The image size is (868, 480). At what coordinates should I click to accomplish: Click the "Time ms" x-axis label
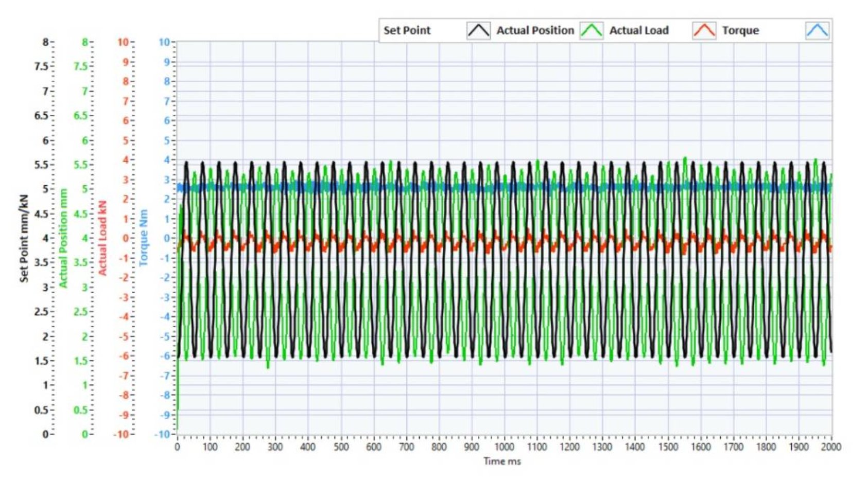coord(502,461)
